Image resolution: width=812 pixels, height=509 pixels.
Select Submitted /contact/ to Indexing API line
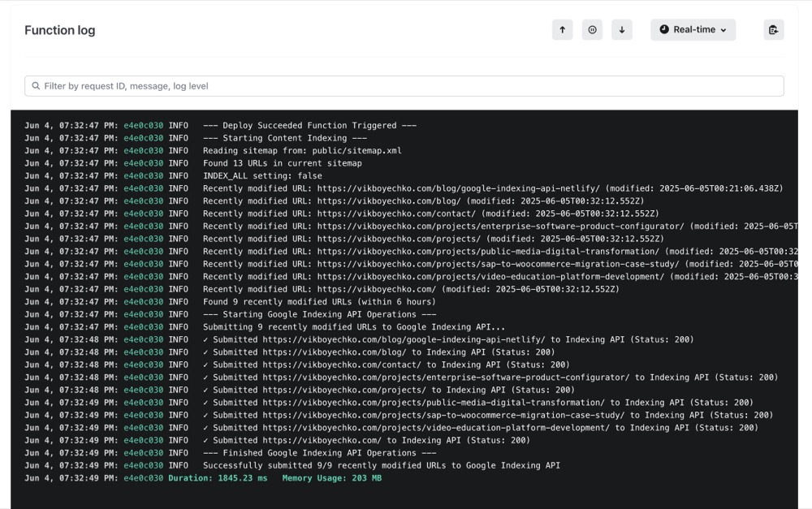[297, 365]
